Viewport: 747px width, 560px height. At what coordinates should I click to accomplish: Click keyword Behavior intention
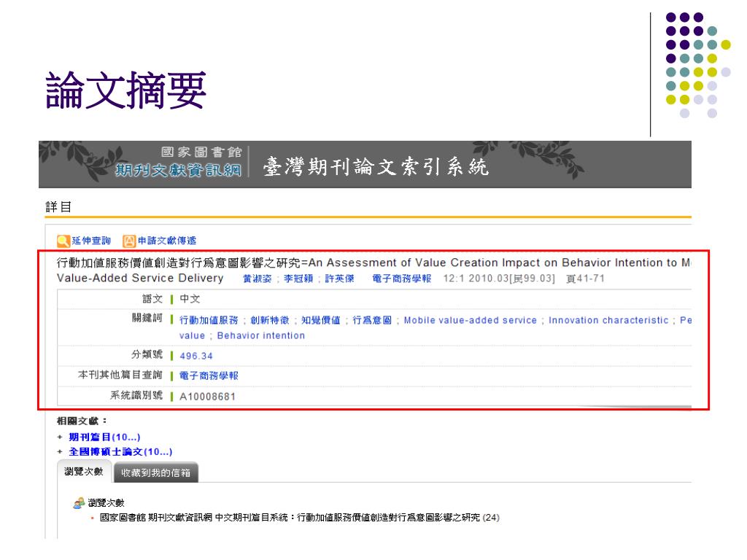click(x=260, y=335)
